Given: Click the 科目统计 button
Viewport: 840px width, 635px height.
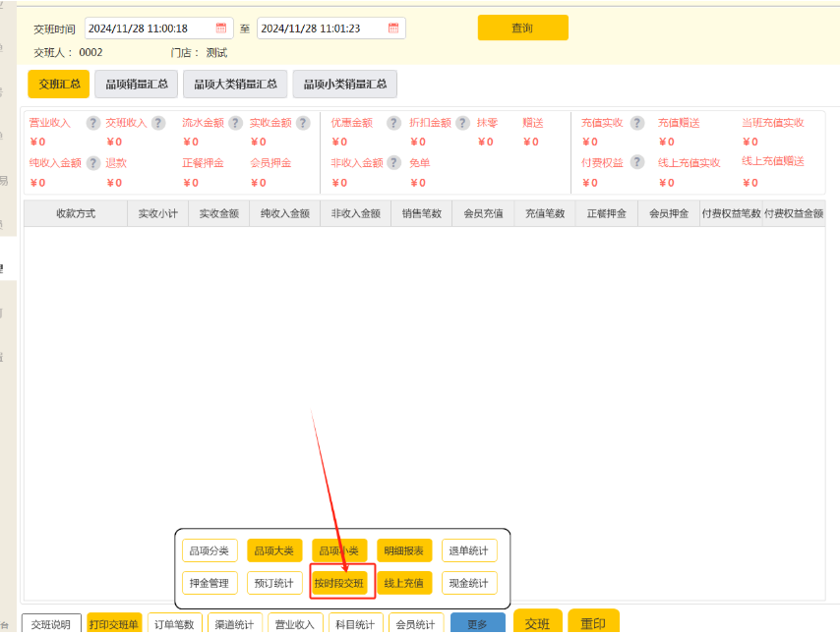Looking at the screenshot, I should tap(356, 624).
